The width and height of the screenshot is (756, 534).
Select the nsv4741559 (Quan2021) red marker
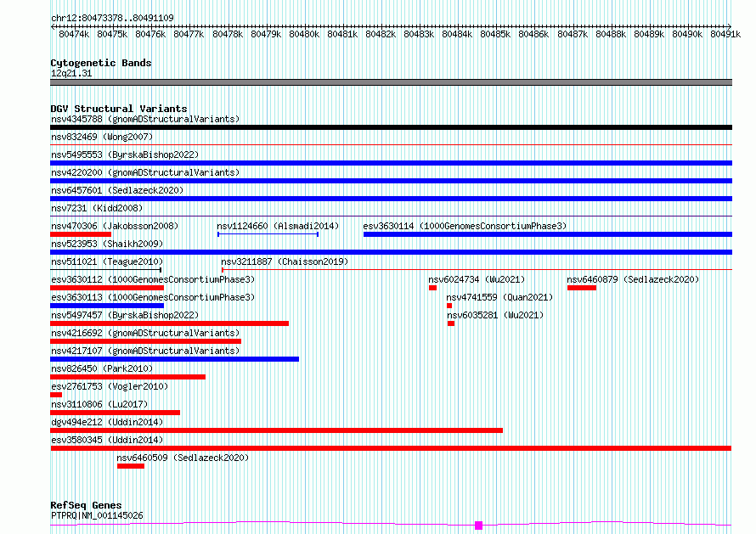[x=449, y=306]
